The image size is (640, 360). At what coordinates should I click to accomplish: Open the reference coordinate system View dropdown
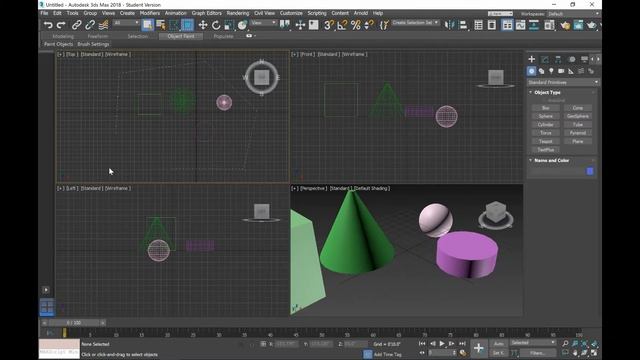(264, 23)
